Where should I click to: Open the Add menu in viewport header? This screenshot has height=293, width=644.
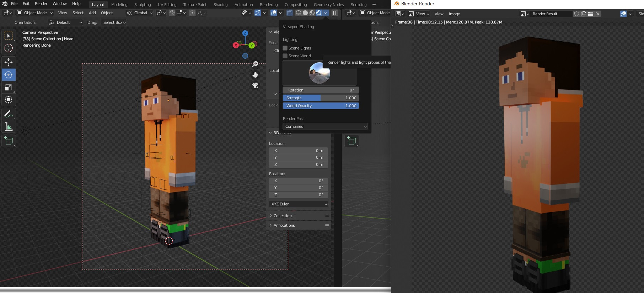tap(92, 13)
